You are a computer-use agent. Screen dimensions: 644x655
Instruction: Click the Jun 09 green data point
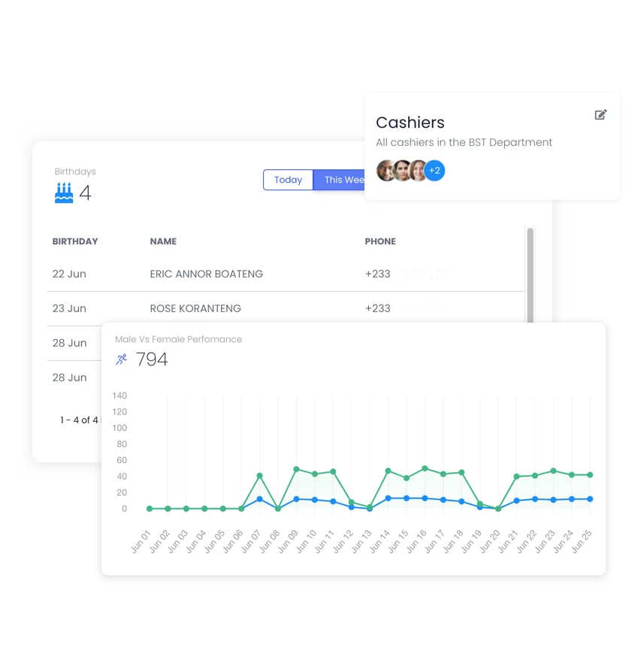click(x=298, y=468)
